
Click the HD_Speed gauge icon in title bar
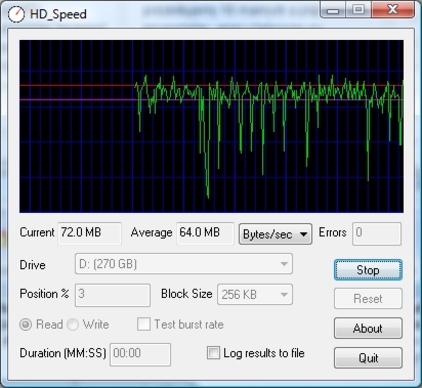pos(16,14)
